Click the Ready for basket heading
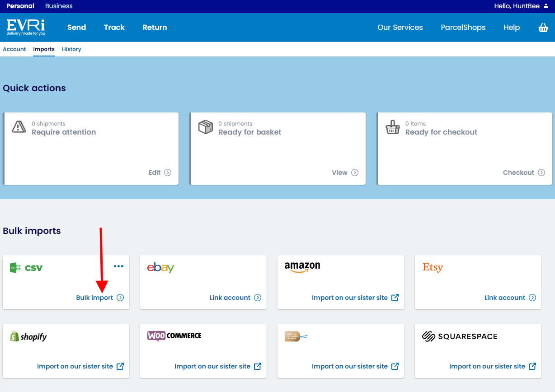This screenshot has height=392, width=555. click(250, 132)
